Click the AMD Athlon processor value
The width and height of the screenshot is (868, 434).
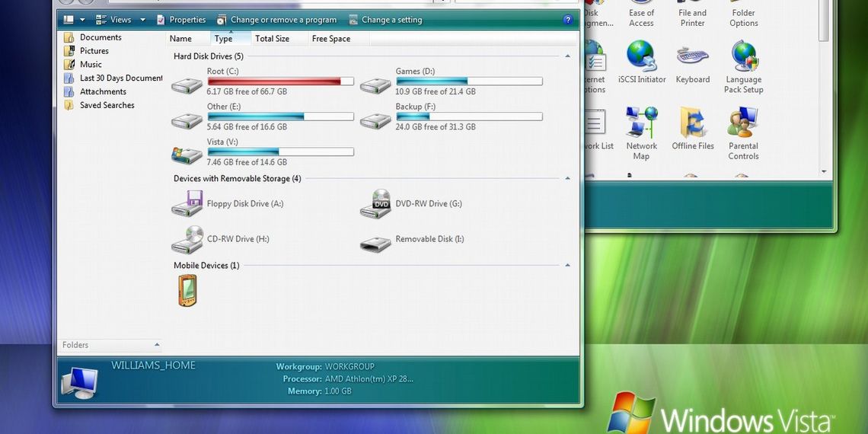[369, 378]
